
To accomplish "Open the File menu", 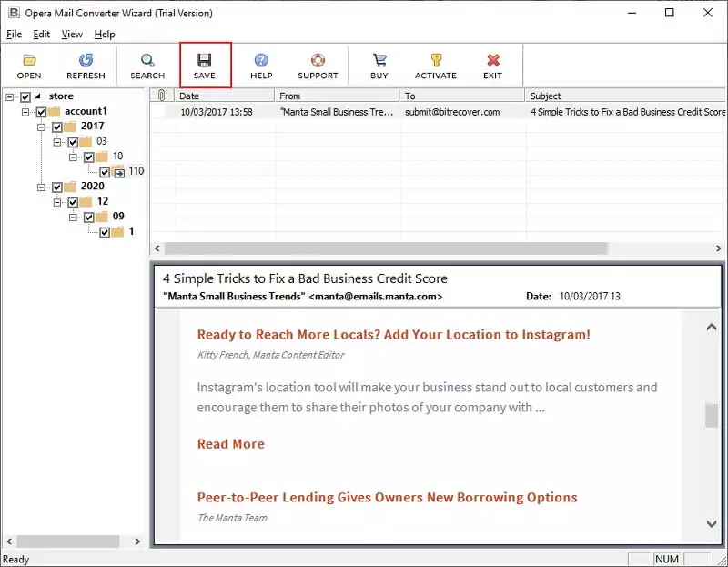I will [14, 35].
